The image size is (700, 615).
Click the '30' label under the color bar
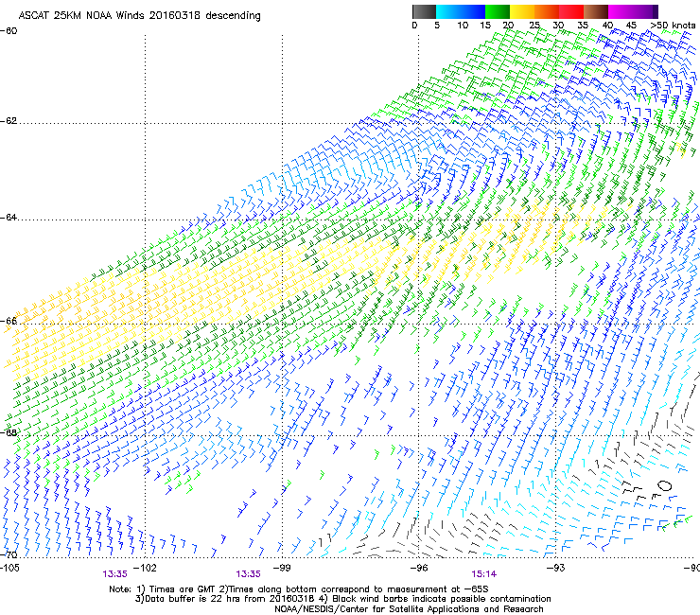coord(558,26)
